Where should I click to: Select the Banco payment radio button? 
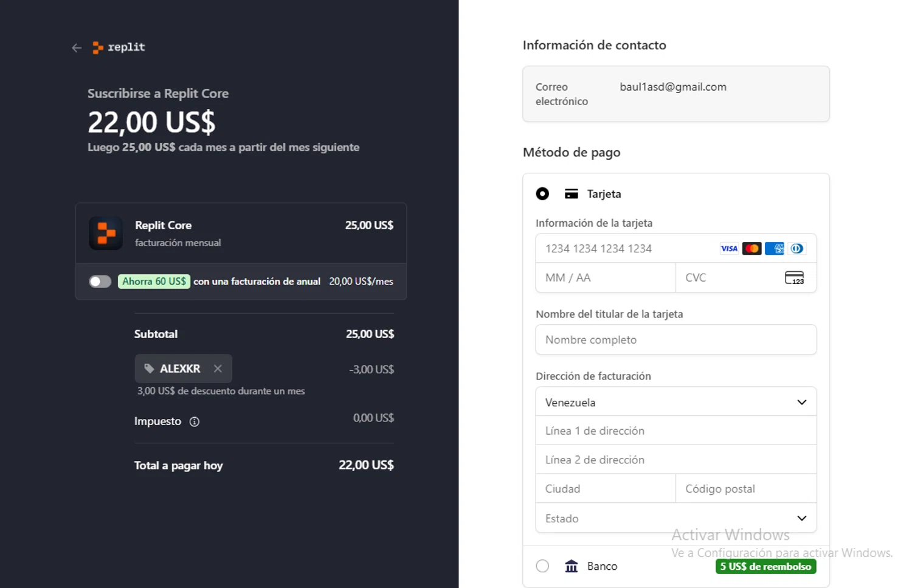(x=542, y=566)
